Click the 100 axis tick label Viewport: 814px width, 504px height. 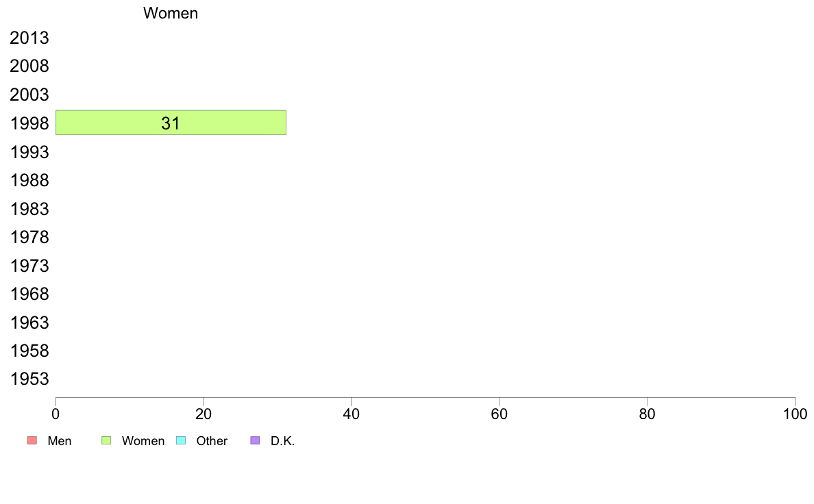tap(795, 414)
